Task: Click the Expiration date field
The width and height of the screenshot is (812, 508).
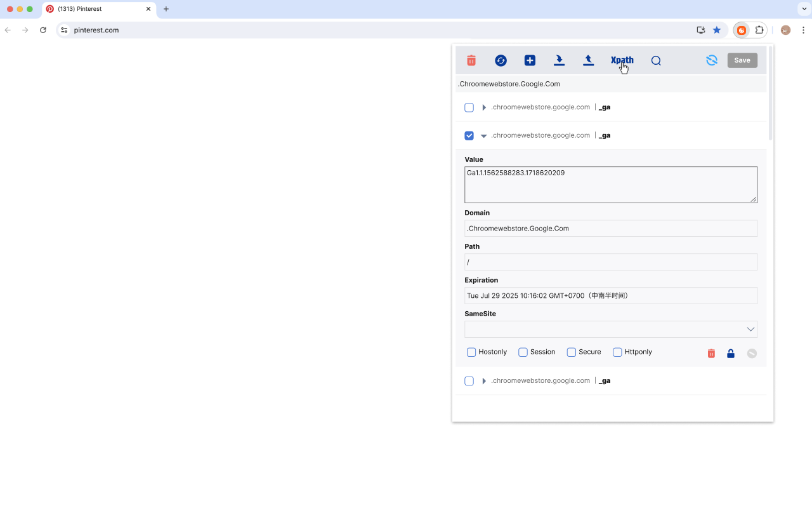Action: pos(611,295)
